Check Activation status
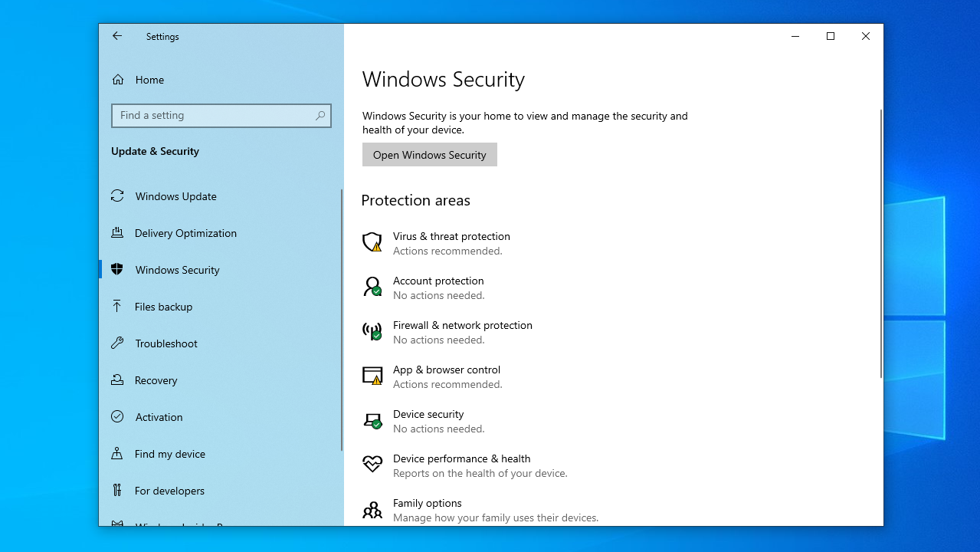Viewport: 980px width, 552px height. click(x=158, y=417)
